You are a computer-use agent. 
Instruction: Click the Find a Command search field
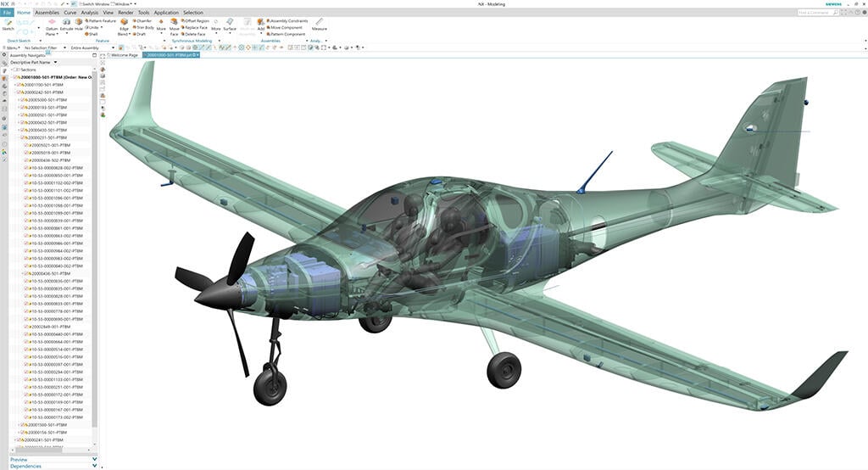click(824, 13)
